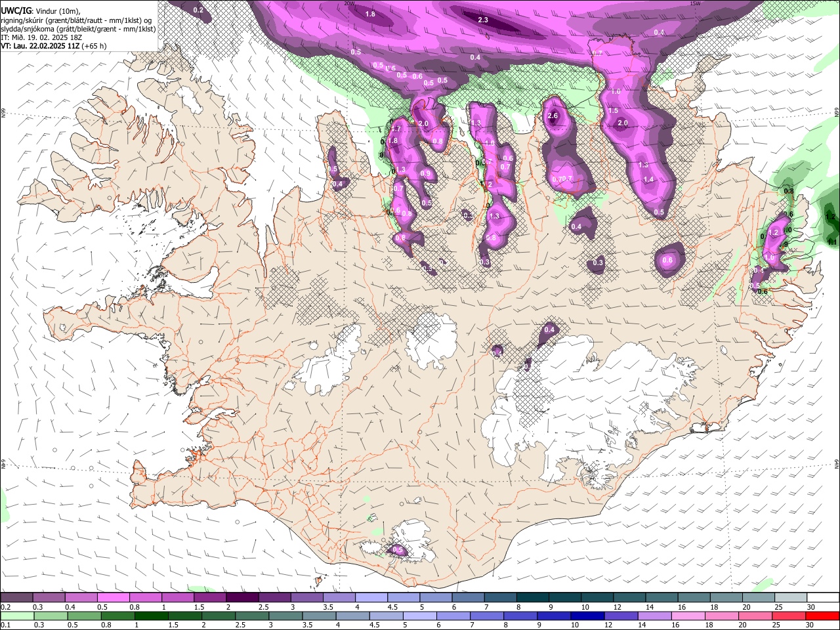Viewport: 840px width, 630px height.
Task: Click the 1.7 snowfall value on the map
Action: pos(396,130)
